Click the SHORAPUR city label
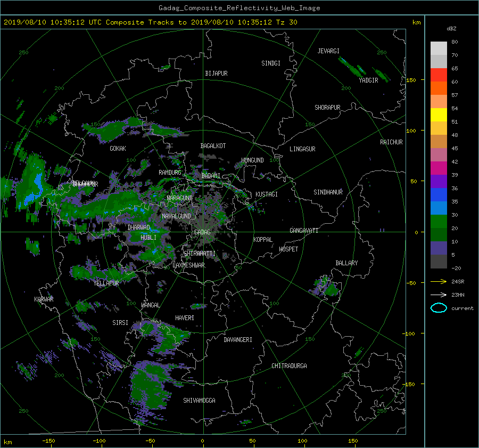The width and height of the screenshot is (479, 448). 327,108
